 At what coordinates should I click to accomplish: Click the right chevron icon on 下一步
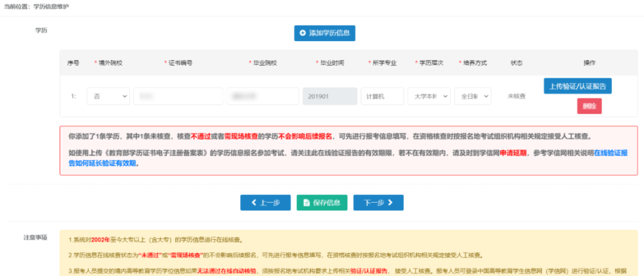click(x=391, y=203)
